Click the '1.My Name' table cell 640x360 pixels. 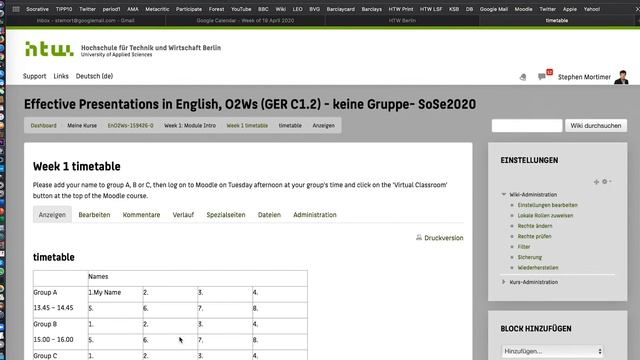point(116,295)
